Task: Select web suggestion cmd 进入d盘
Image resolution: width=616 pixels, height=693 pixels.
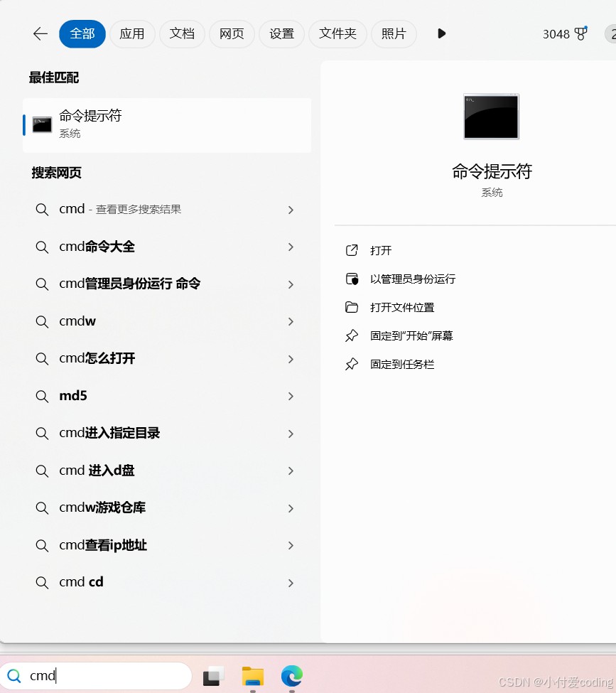Action: (x=167, y=471)
